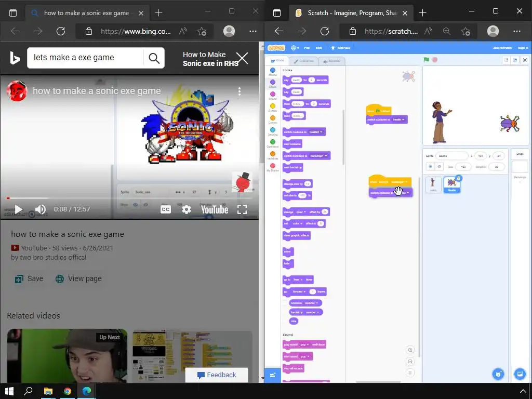Open front dropdown on go to layer block
Image resolution: width=532 pixels, height=399 pixels.
click(x=298, y=280)
